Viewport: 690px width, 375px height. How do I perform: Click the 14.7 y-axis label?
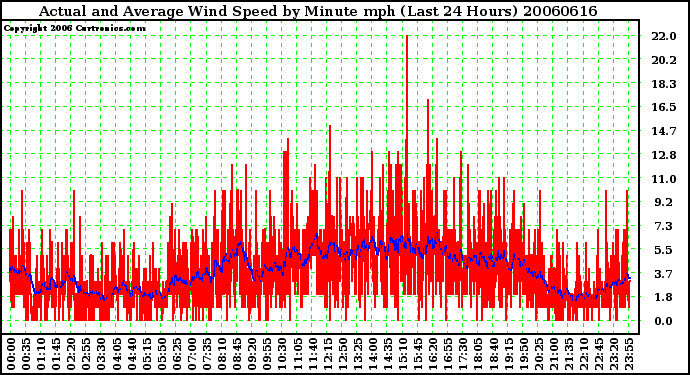pos(664,131)
